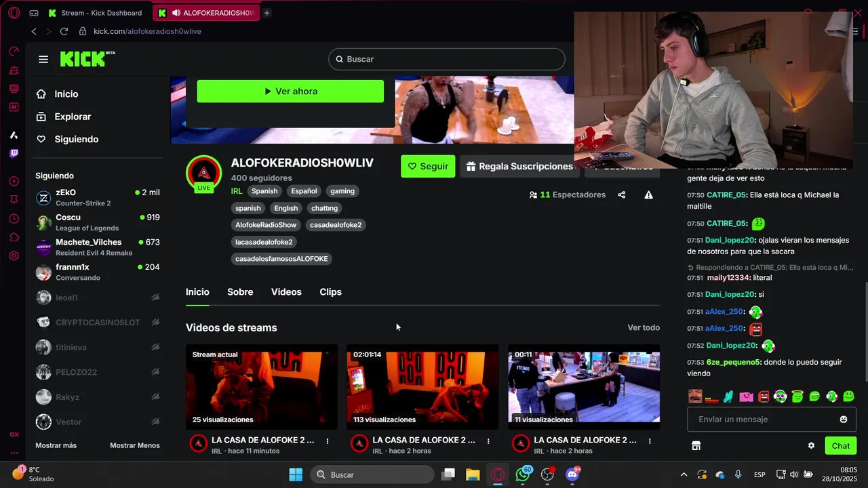Viewport: 868px width, 488px height.
Task: Click Windows taskbar Buscar search box
Action: (x=374, y=474)
